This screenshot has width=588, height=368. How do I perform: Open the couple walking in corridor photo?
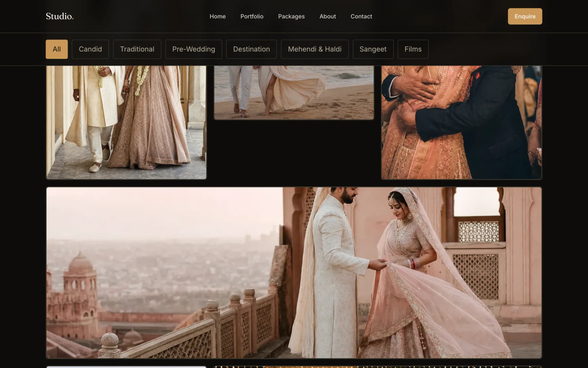pos(126,122)
